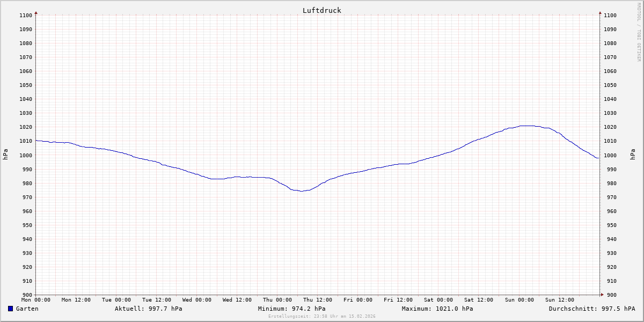
Task: Click the 1100 label on left y-axis
Action: click(x=26, y=16)
